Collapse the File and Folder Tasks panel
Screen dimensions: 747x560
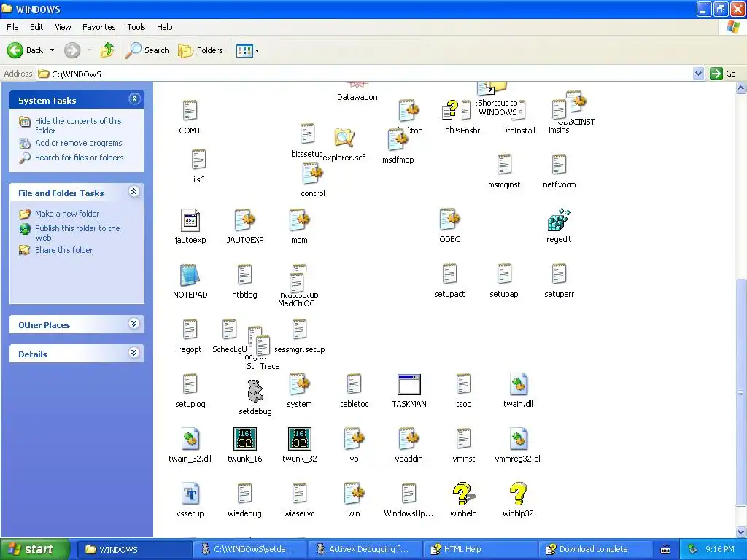coord(134,192)
